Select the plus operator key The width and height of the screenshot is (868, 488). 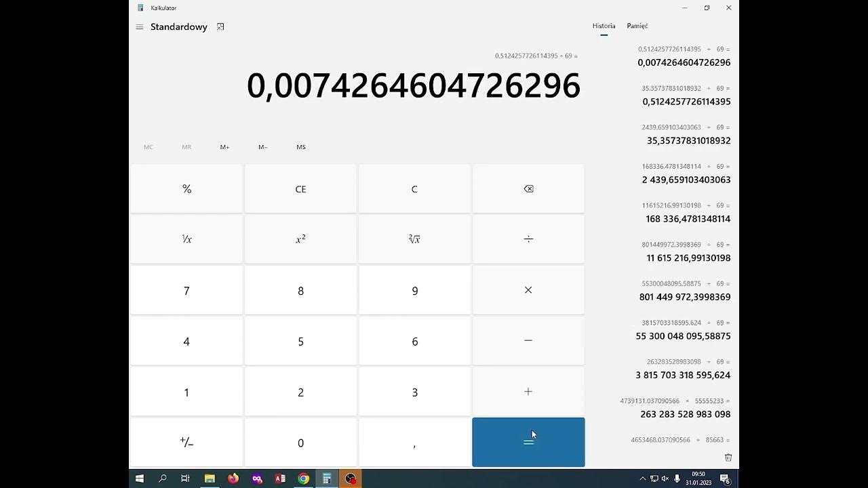click(528, 392)
